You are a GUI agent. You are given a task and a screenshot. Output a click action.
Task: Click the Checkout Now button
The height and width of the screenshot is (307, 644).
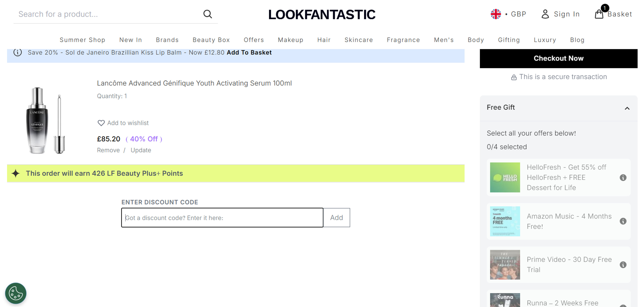point(558,58)
